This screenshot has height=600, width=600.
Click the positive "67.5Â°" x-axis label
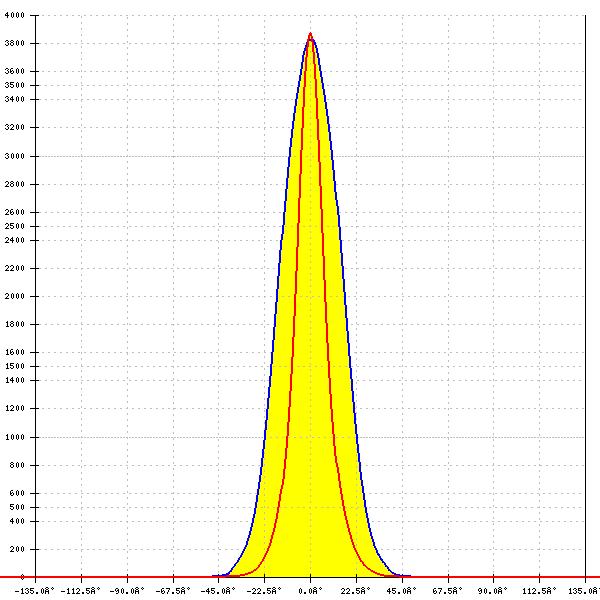[447, 591]
